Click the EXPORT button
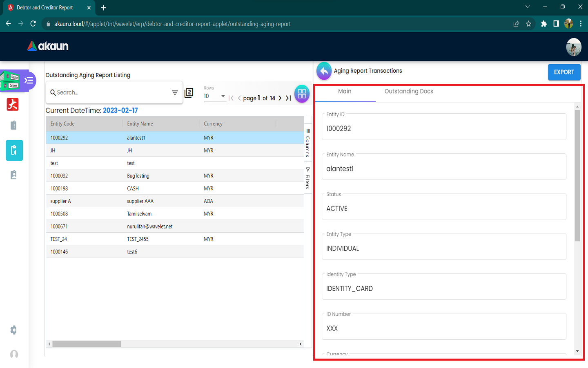The image size is (588, 368). point(564,72)
